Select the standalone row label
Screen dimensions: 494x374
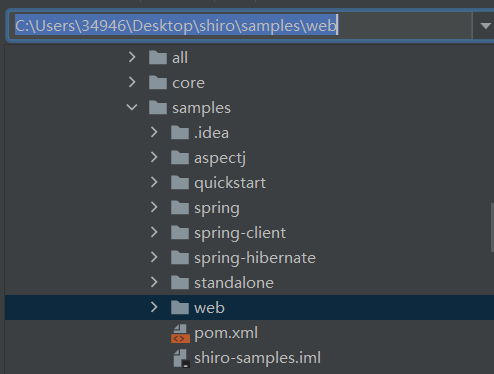click(x=234, y=283)
